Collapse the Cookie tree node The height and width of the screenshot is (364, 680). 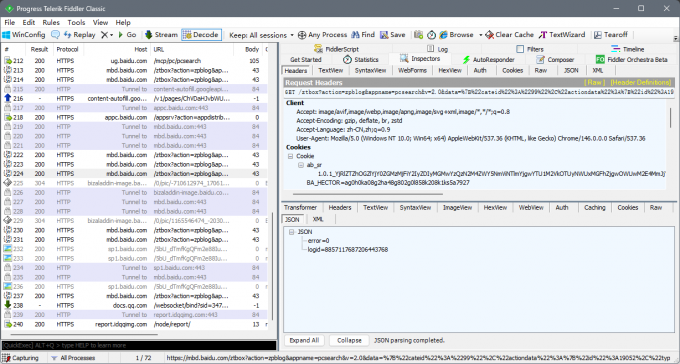[291, 156]
